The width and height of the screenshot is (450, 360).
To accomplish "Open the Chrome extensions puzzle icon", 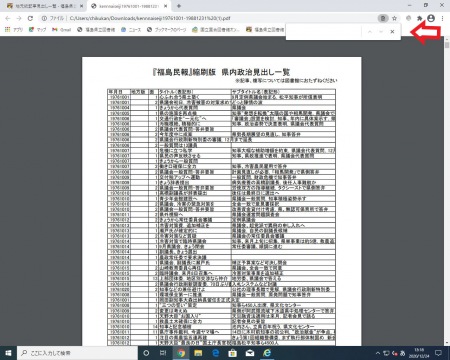I will coord(419,18).
